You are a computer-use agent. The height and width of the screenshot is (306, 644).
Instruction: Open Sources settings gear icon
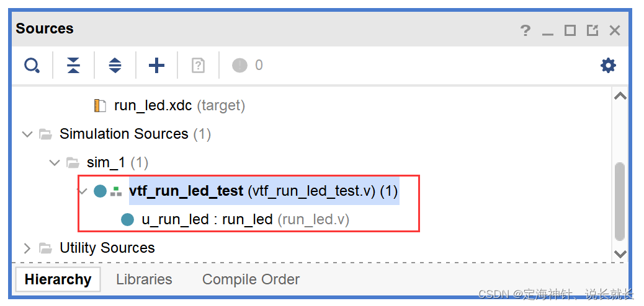(x=608, y=65)
